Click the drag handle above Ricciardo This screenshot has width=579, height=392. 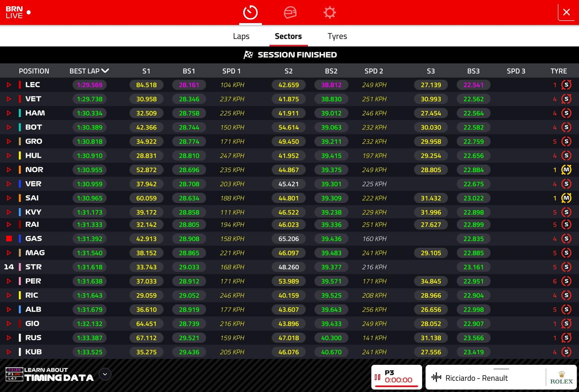[501, 369]
